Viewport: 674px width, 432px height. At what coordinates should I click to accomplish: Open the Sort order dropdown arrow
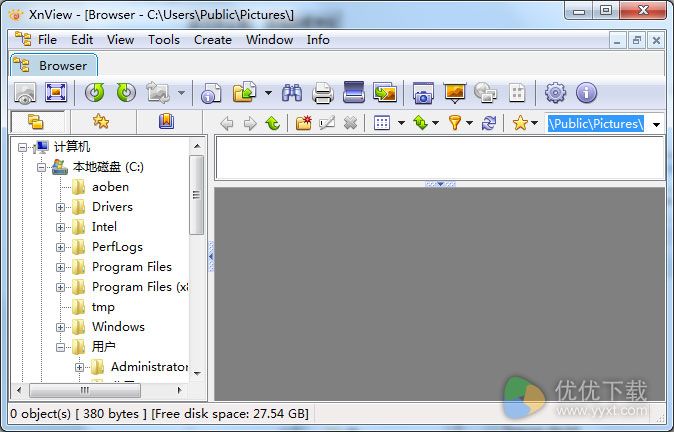click(x=435, y=123)
